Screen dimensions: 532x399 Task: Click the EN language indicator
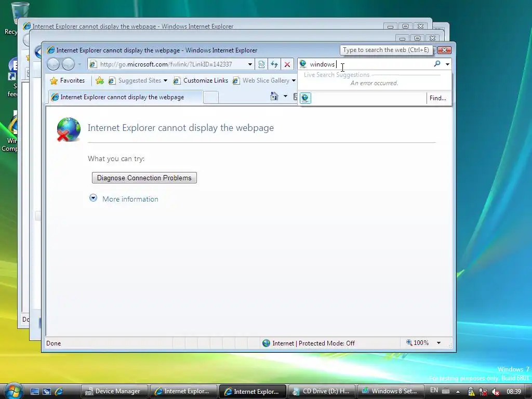click(x=434, y=391)
